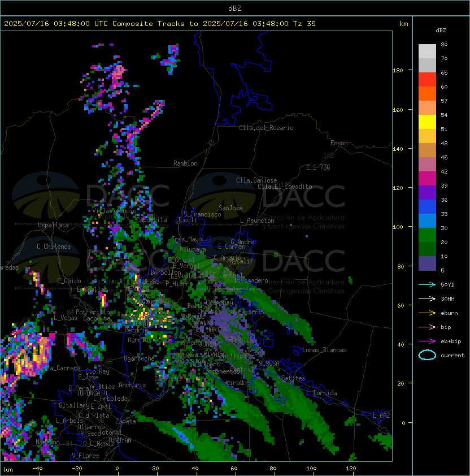The image size is (470, 476).
Task: Click the Mirador place label
Action: coord(237,383)
